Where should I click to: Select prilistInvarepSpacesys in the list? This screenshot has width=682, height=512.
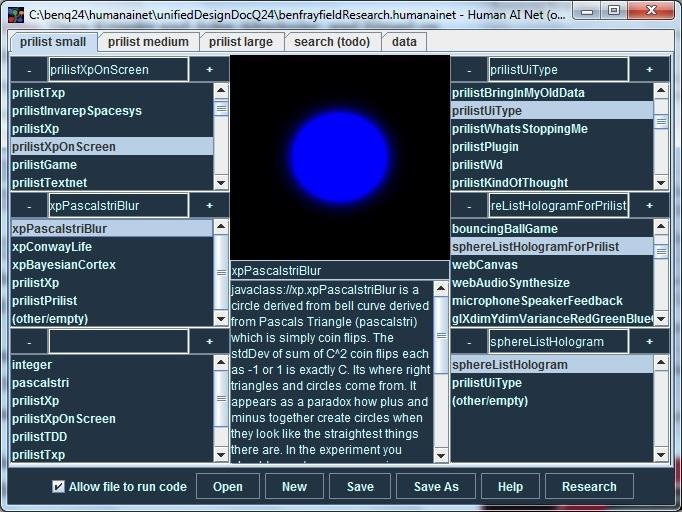click(112, 111)
